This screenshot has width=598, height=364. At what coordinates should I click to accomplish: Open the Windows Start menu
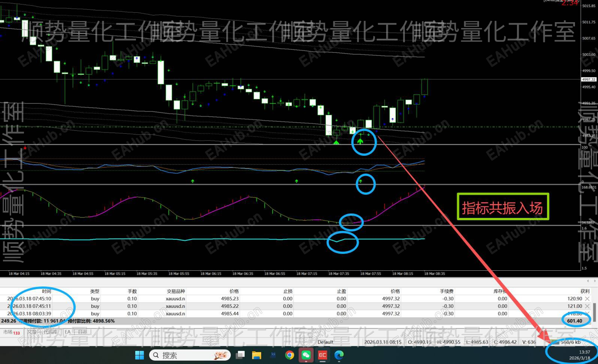click(139, 355)
